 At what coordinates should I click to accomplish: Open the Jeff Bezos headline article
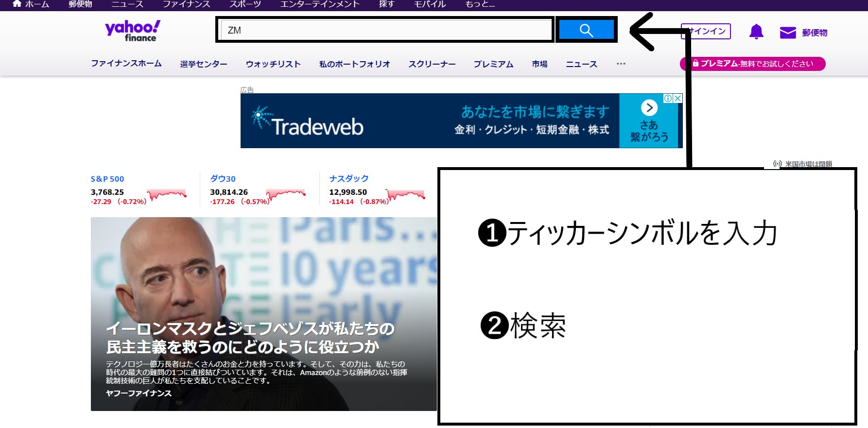(250, 338)
